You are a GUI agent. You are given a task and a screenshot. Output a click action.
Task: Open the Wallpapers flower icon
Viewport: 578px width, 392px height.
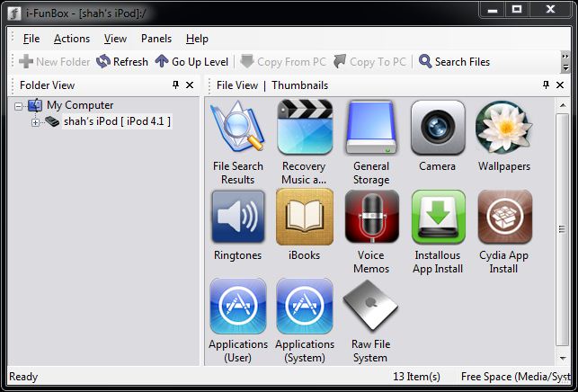504,128
